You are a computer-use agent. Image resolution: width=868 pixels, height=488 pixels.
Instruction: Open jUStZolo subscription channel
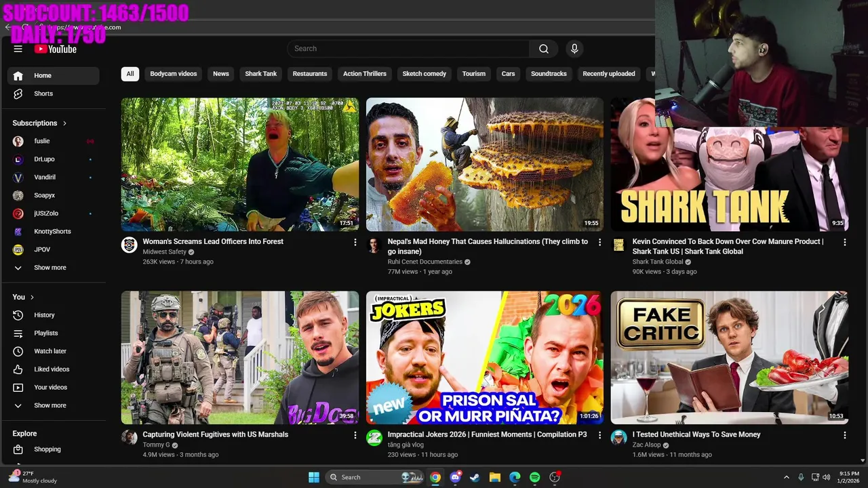[54, 213]
